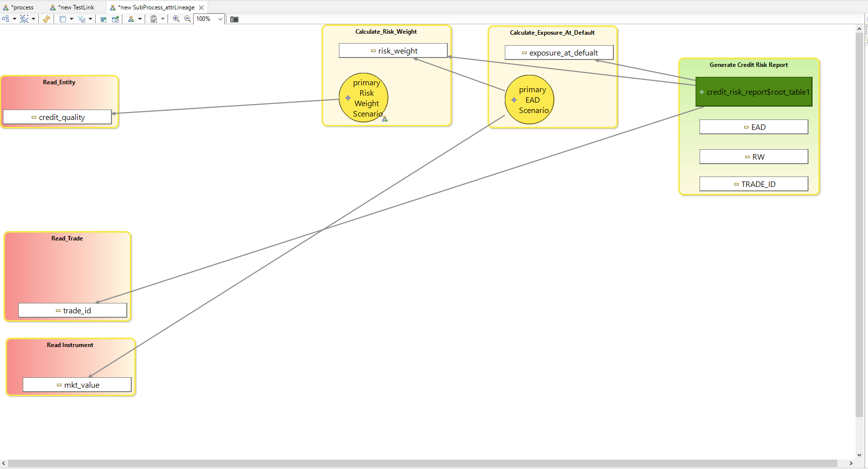Viewport: 868px width, 469px height.
Task: Click the Read Instrument container title
Action: tap(70, 345)
